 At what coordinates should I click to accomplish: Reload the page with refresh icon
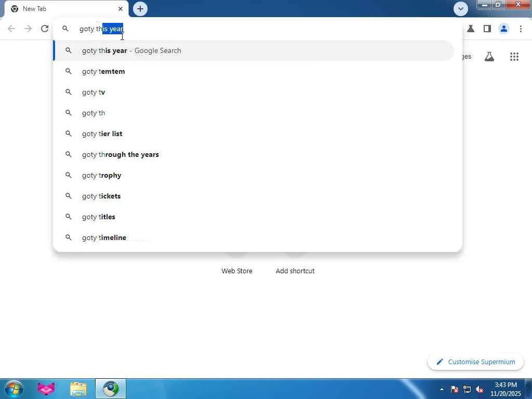[45, 29]
